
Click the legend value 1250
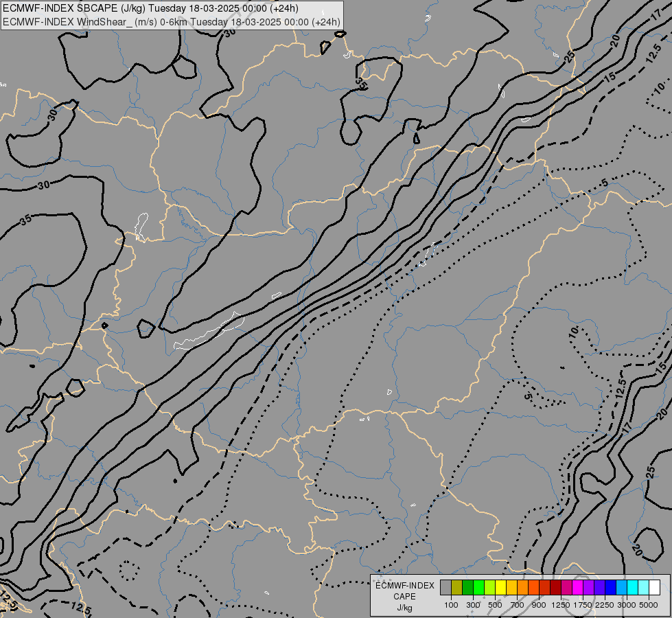tap(561, 605)
